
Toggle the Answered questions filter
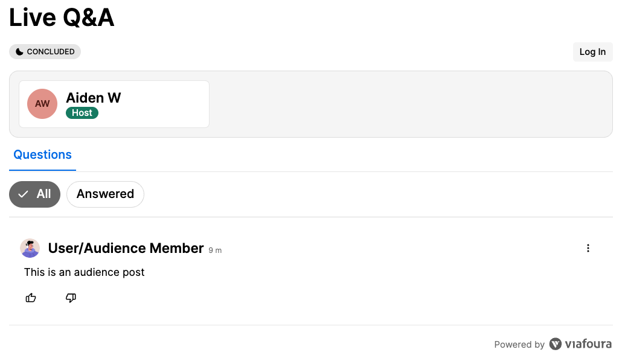[x=105, y=194]
